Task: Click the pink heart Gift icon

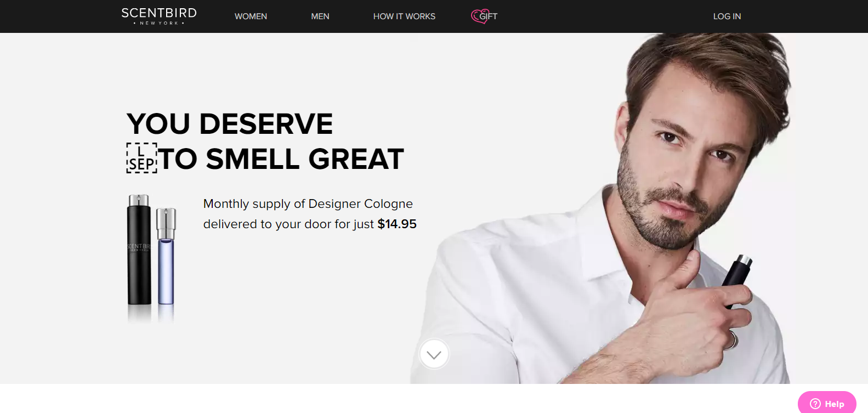Action: pyautogui.click(x=477, y=16)
